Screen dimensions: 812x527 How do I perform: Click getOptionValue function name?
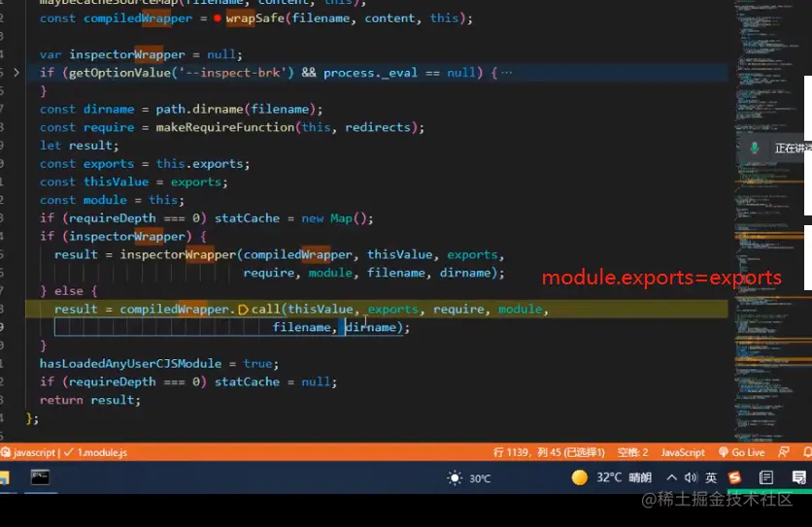point(119,73)
